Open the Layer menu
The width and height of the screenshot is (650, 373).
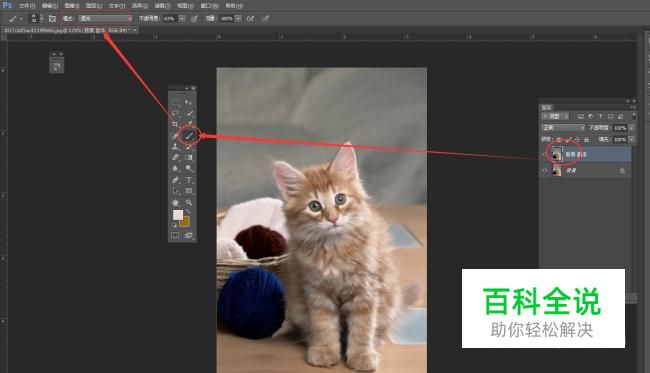[x=94, y=6]
